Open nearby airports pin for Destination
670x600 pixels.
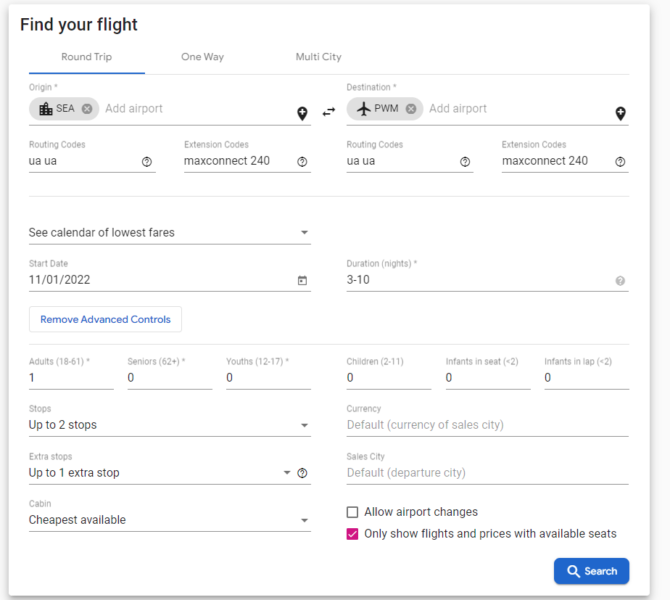[620, 113]
